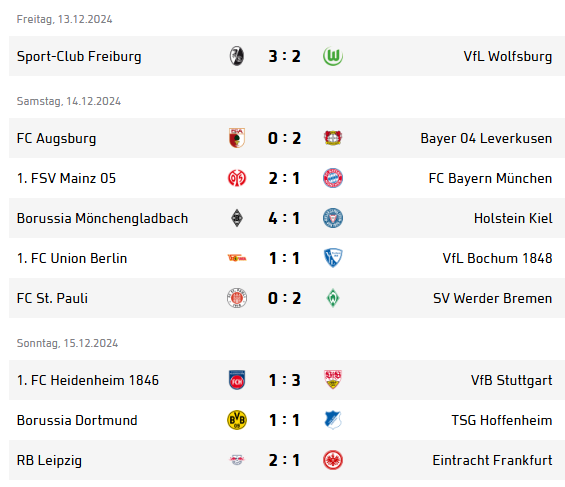Open the VfB Stuttgart team name link
This screenshot has width=565, height=487.
[x=511, y=380]
